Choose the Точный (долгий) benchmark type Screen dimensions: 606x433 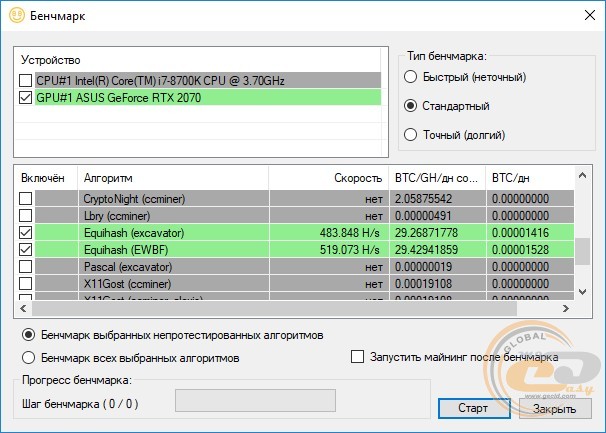pos(410,135)
